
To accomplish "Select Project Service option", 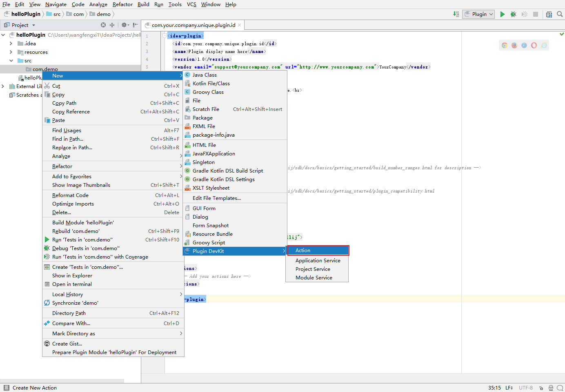I will (317, 269).
